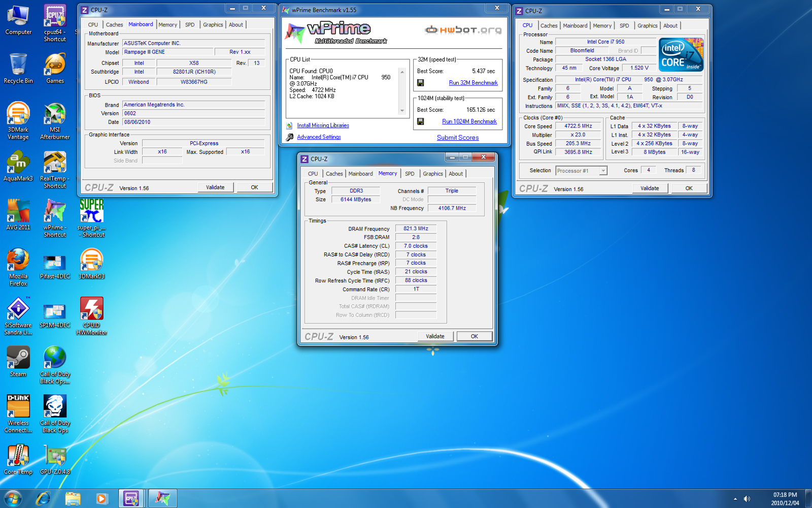Viewport: 812px width, 508px height.
Task: Click the taskbar clock showing 07:18 PM
Action: [x=785, y=499]
